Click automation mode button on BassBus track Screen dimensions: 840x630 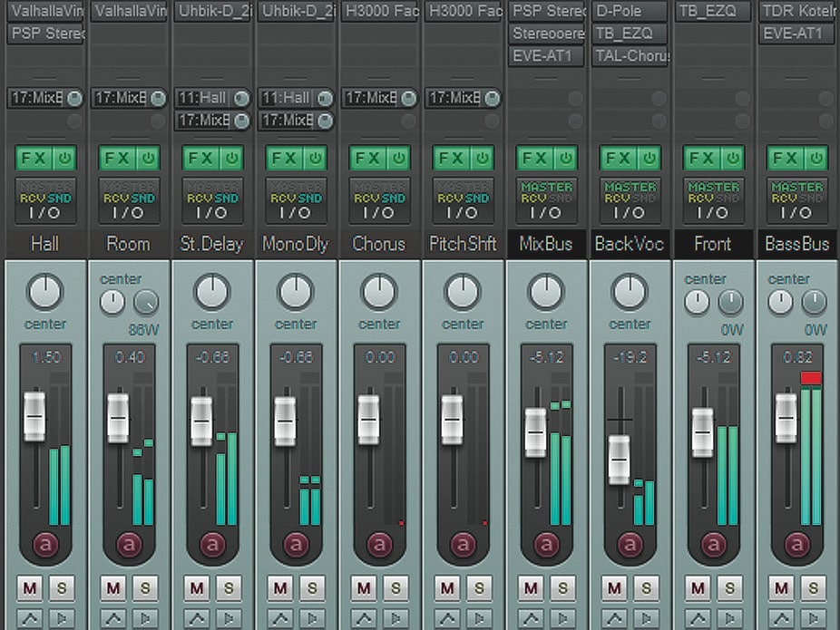pyautogui.click(x=797, y=545)
